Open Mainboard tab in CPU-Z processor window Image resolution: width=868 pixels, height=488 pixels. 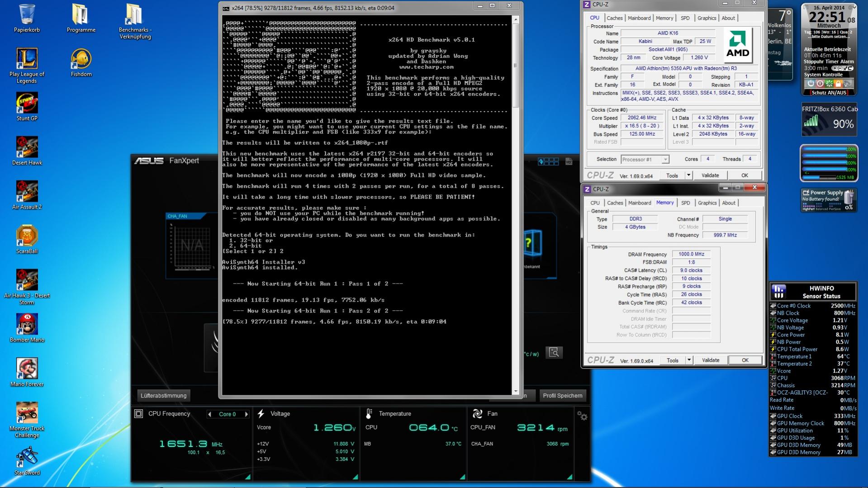(x=639, y=18)
